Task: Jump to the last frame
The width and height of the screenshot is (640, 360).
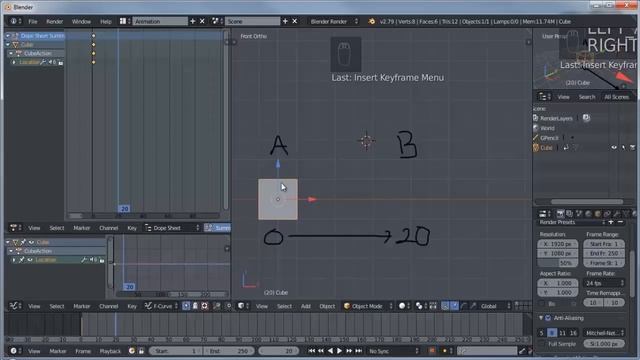Action: tap(358, 351)
